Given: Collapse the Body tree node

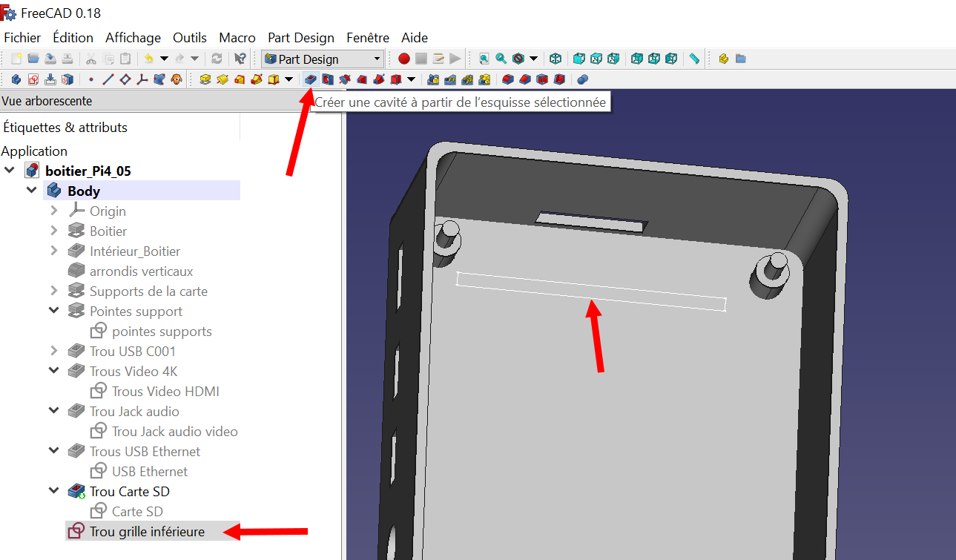Looking at the screenshot, I should (31, 191).
